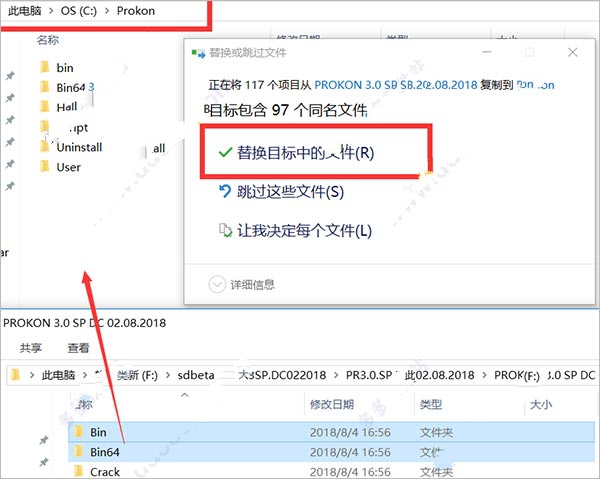Screen dimensions: 600x479
Task: Select Bin64 folder in Prokon window
Action: [x=70, y=88]
